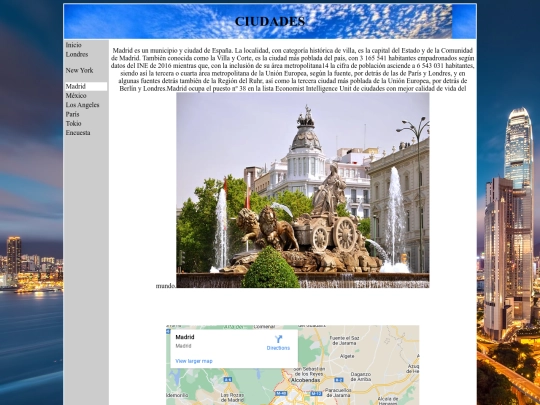
Task: Click the A-6 highway badge on map
Action: [x=228, y=380]
